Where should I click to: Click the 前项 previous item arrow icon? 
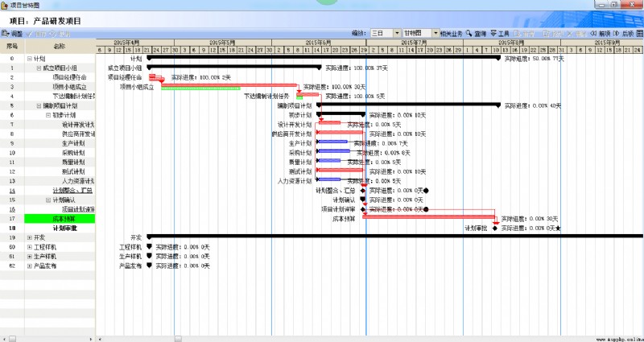[593, 34]
